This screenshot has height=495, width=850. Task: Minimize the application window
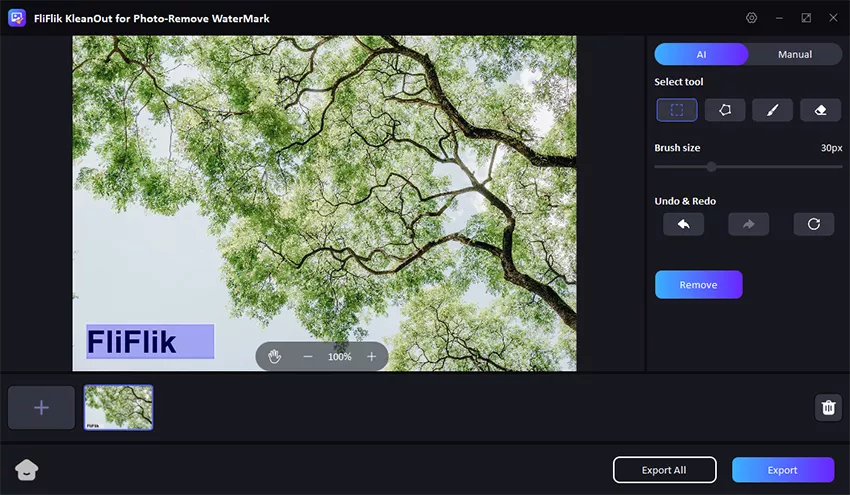(x=779, y=18)
